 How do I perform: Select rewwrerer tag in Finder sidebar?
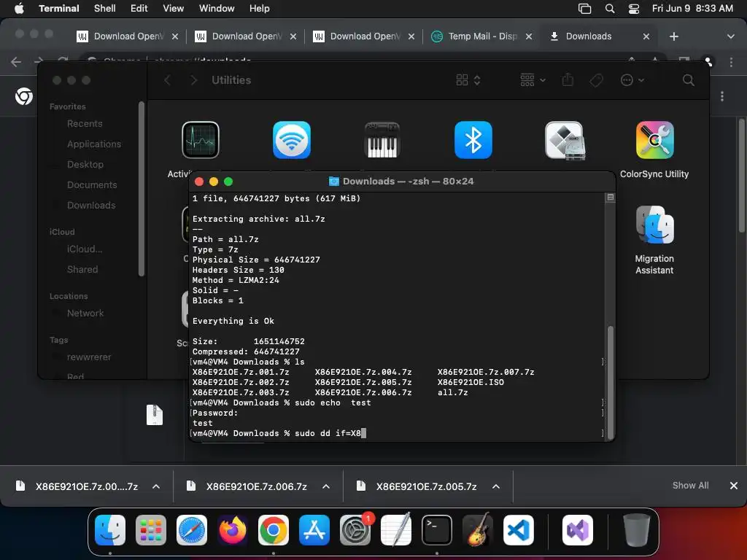tap(89, 357)
